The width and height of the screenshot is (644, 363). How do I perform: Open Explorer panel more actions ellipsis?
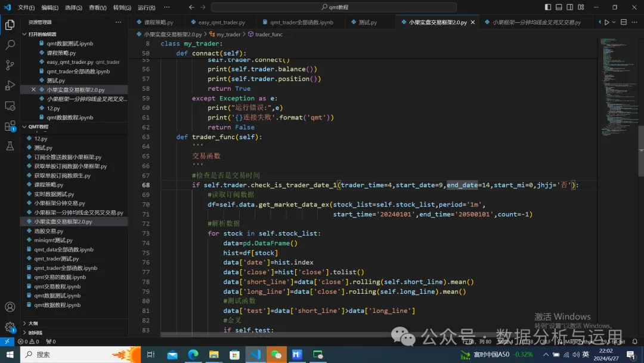(118, 22)
